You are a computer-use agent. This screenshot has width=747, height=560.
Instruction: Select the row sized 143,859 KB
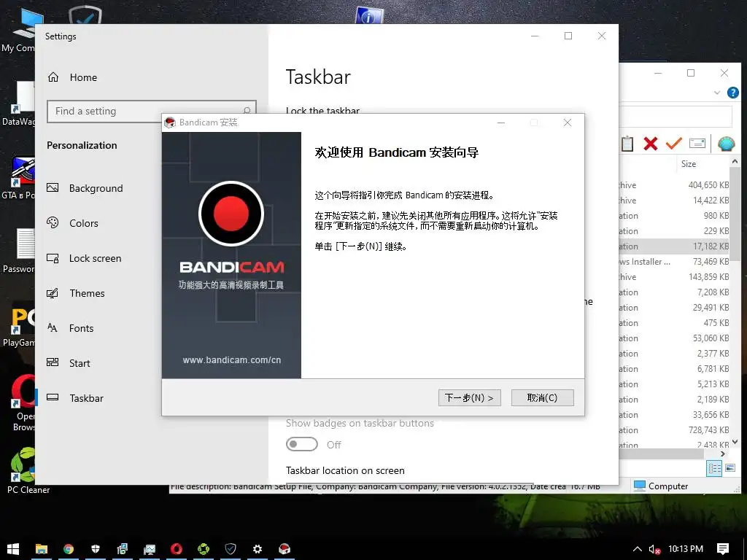click(674, 276)
